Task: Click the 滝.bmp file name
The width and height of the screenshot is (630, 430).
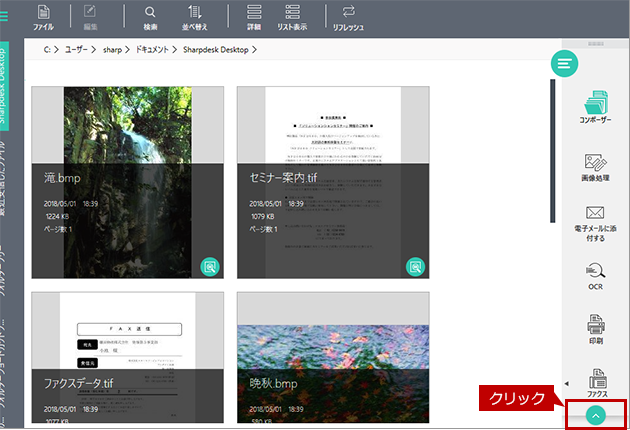Action: pos(62,178)
